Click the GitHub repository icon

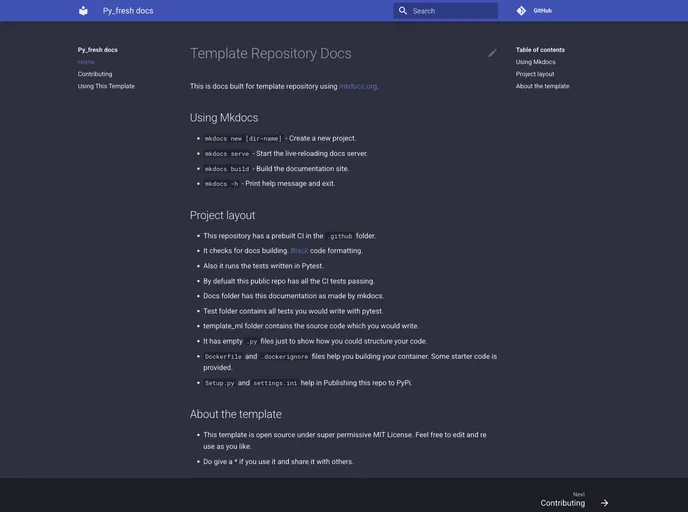(x=521, y=11)
